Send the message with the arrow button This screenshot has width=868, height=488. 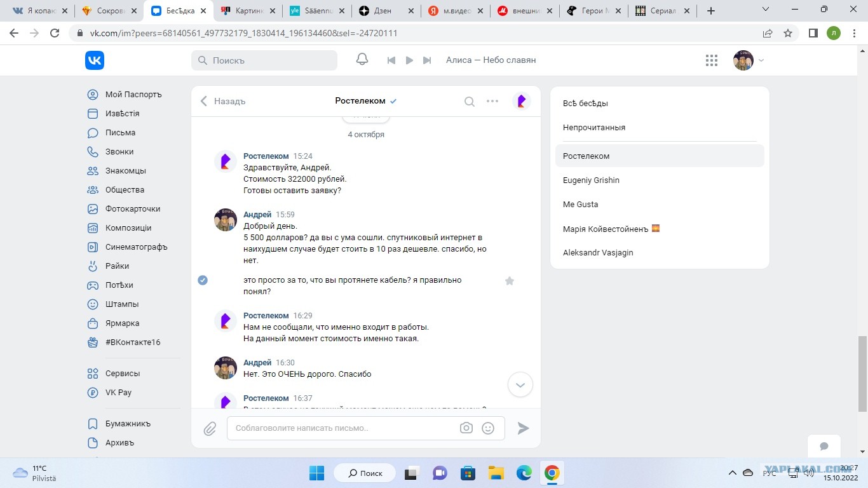tap(523, 428)
